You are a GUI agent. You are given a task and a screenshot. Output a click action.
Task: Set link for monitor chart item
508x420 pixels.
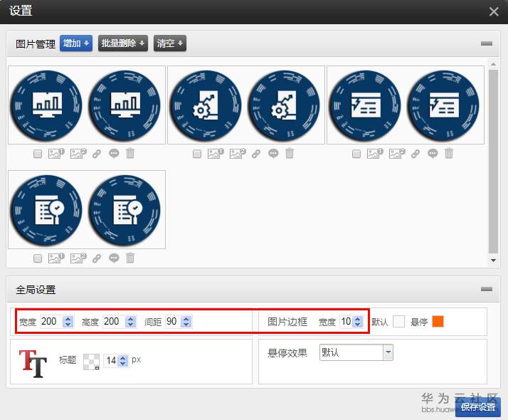(x=97, y=154)
